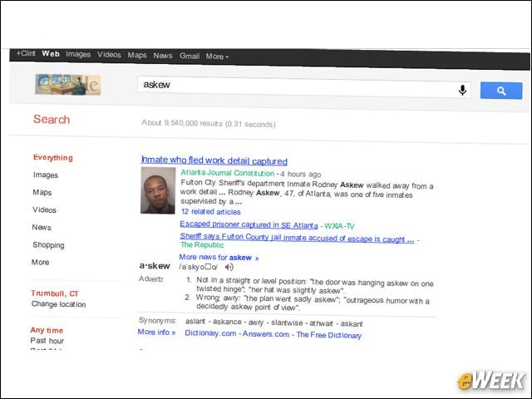The width and height of the screenshot is (532, 399).
Task: Open the +Clint profile link
Action: pyautogui.click(x=26, y=53)
